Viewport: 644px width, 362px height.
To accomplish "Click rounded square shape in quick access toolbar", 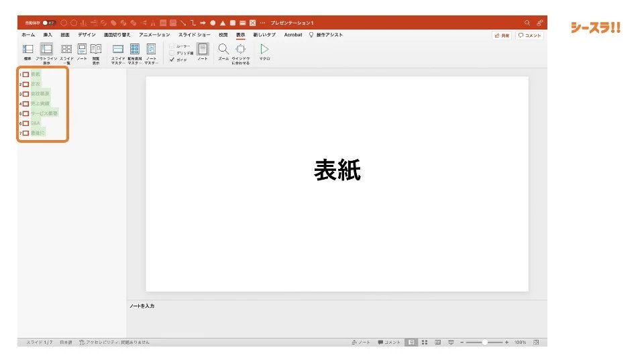I will [233, 23].
